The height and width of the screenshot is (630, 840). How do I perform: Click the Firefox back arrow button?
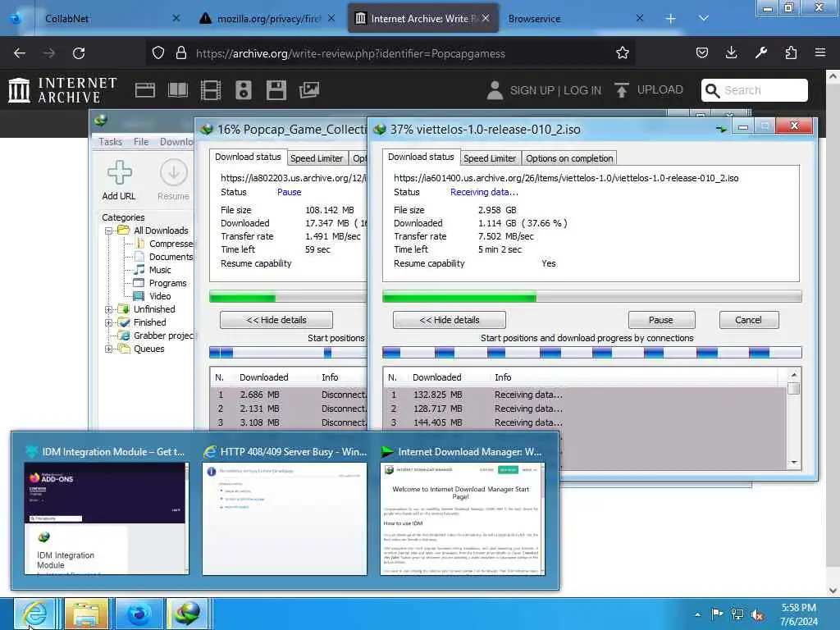(x=20, y=53)
